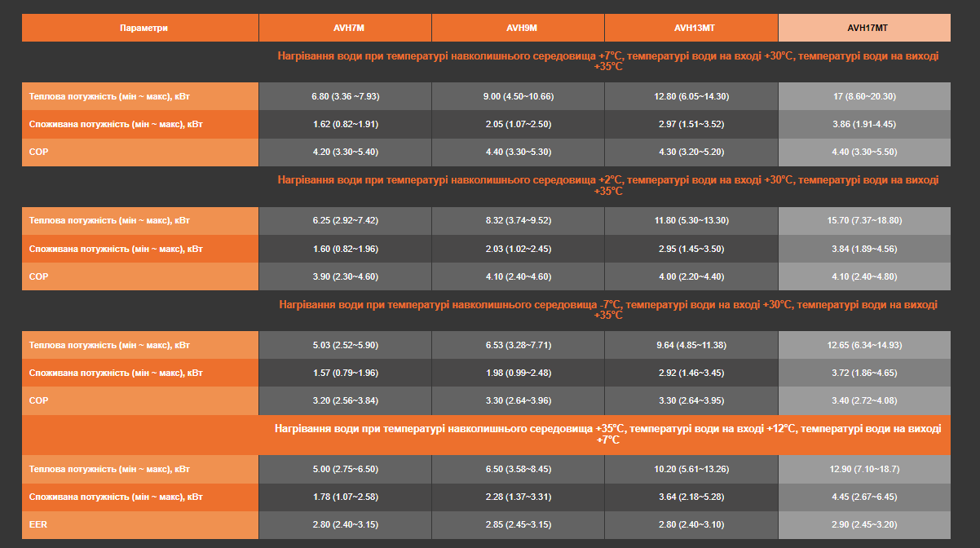Click the -7°C ambient heating section heading

(x=607, y=309)
